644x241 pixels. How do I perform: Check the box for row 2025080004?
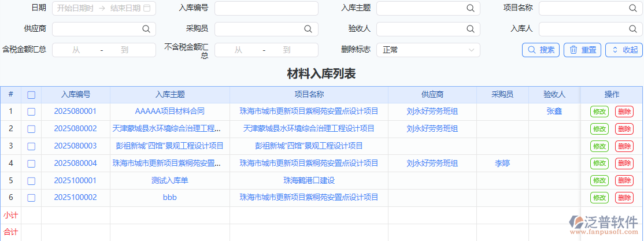[x=31, y=164]
